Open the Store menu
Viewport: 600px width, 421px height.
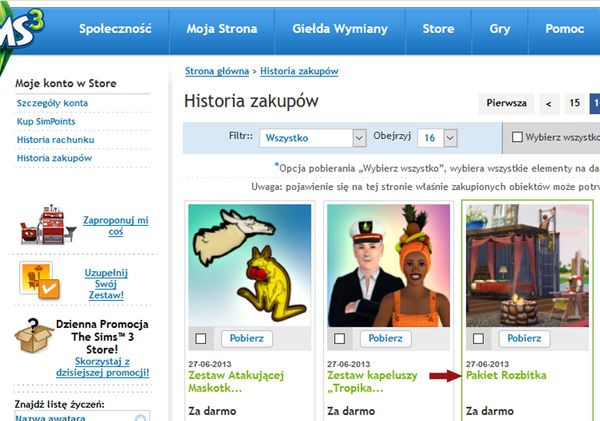click(439, 29)
